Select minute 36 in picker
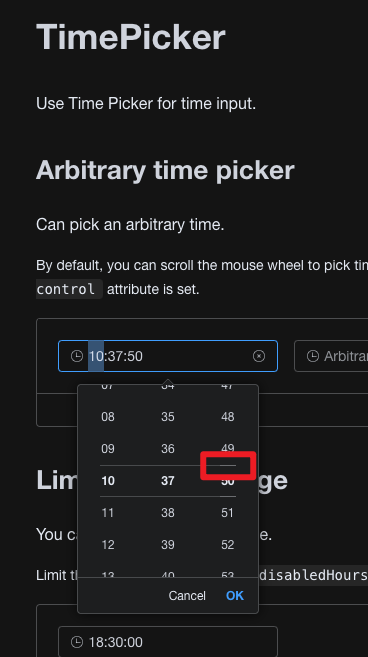Viewport: 368px width, 657px height. coord(168,449)
